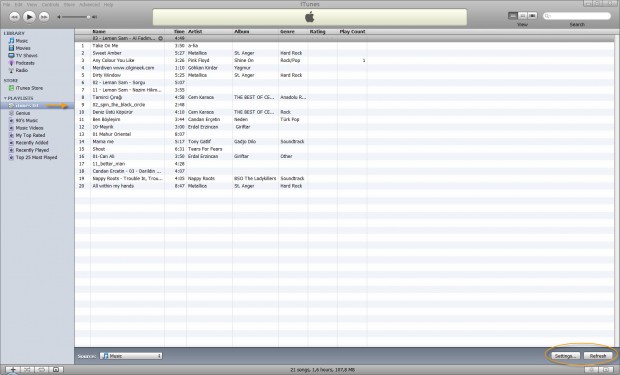Open the Edit menu
Screen dimensions: 620x375
tap(19, 4)
